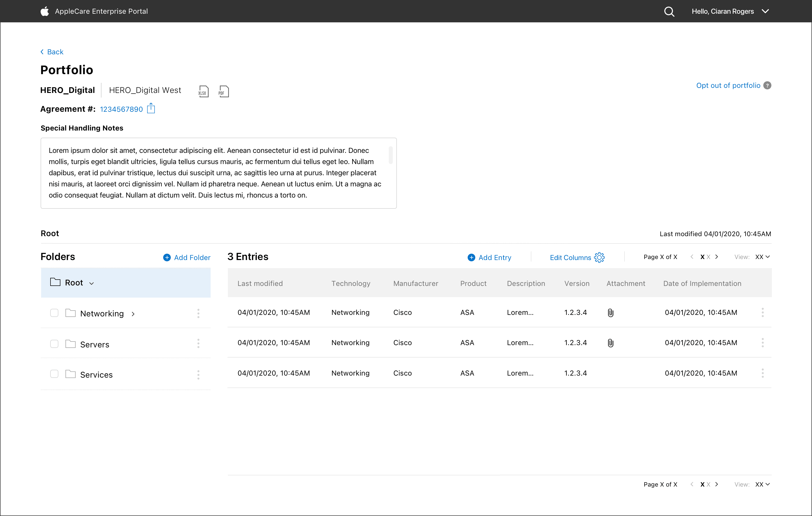Click the Special Handling Notes scrollbar
Screen dimensions: 812x516
pos(391,155)
